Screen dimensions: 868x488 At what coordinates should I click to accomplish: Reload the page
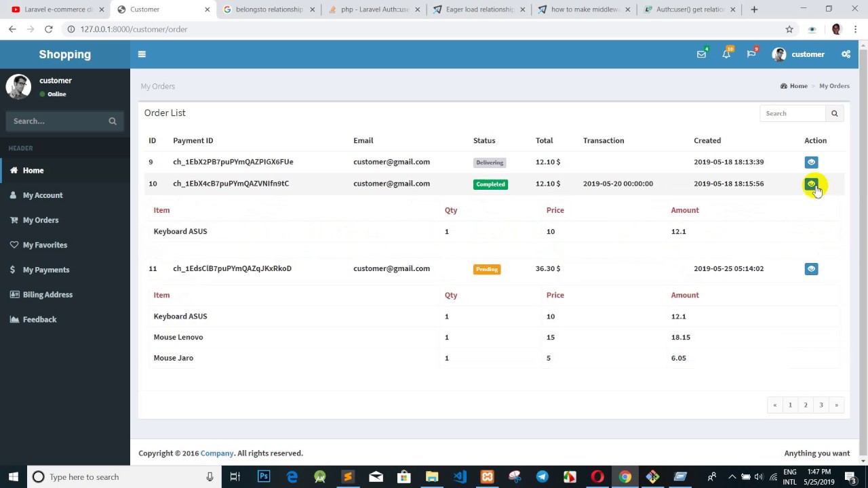click(x=49, y=29)
